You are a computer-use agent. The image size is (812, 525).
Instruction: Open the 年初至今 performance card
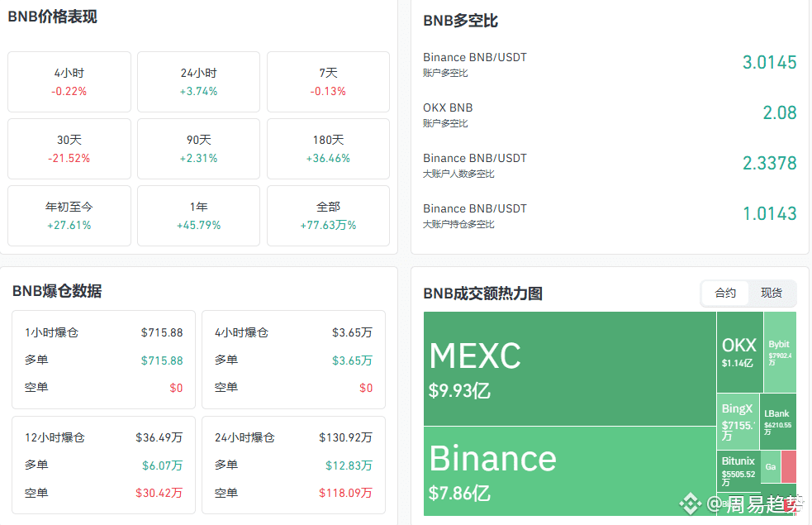coord(69,216)
